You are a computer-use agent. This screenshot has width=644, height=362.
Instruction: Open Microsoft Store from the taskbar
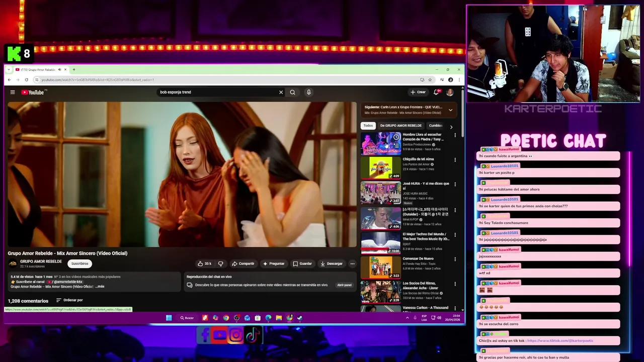click(258, 318)
